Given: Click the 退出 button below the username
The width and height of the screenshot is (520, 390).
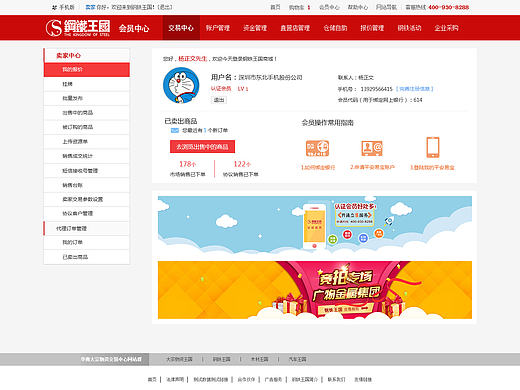Looking at the screenshot, I should [219, 100].
